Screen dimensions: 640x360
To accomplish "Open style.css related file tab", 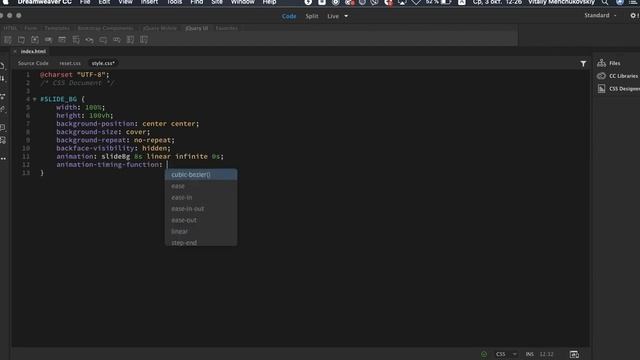I will point(103,63).
